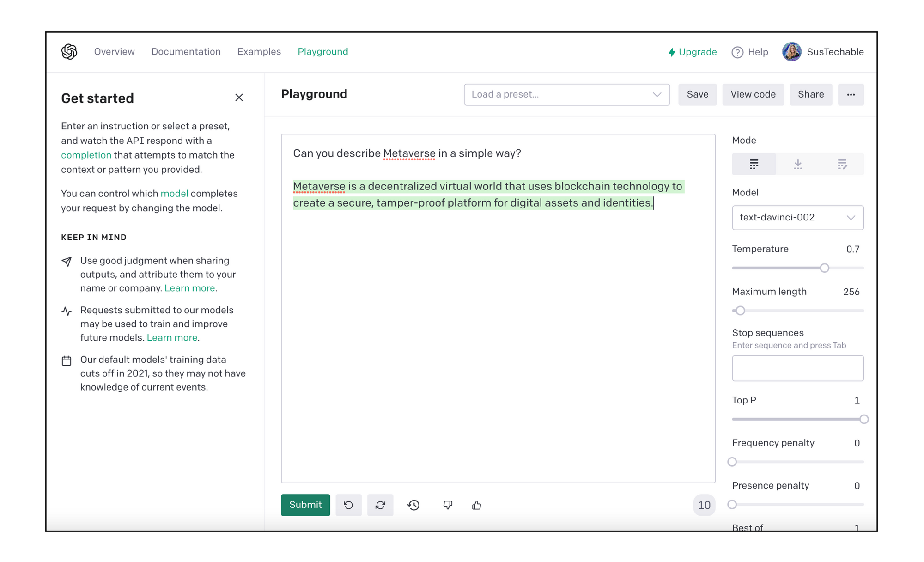This screenshot has width=924, height=562.
Task: Expand the text-davinci-002 model dropdown
Action: [x=797, y=218]
